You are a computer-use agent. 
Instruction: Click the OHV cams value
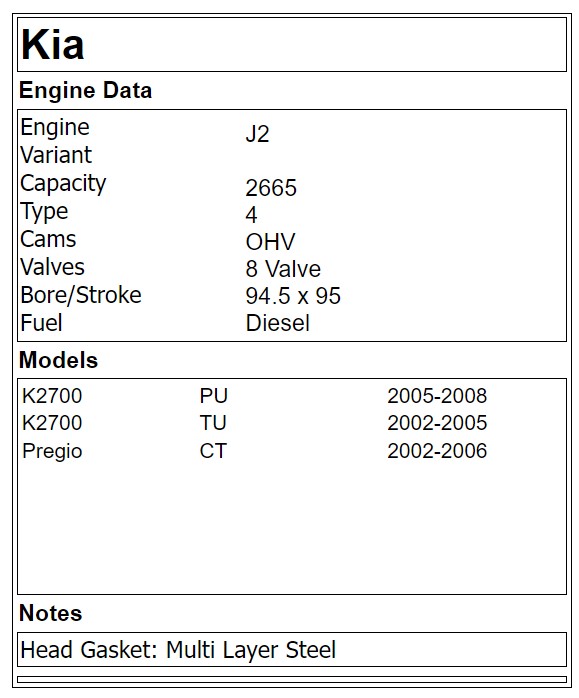(x=270, y=242)
